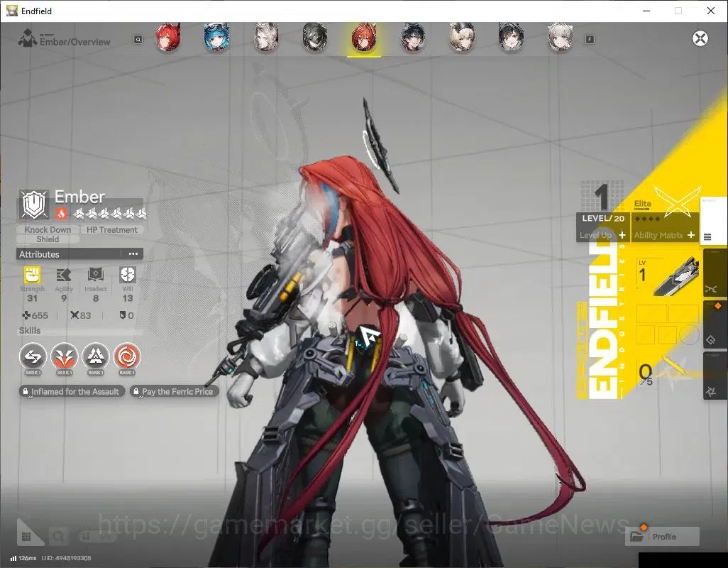Select the black-haired operator portrait next to Ember
728x568 pixels.
coord(413,38)
